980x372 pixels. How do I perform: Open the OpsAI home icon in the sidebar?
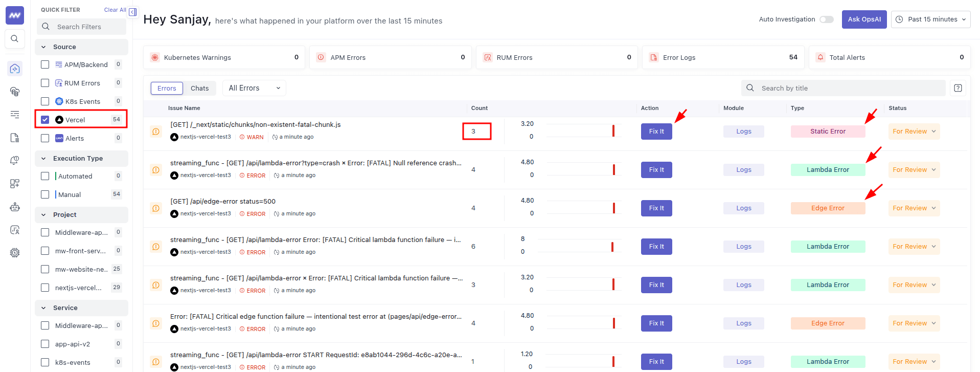[x=15, y=69]
